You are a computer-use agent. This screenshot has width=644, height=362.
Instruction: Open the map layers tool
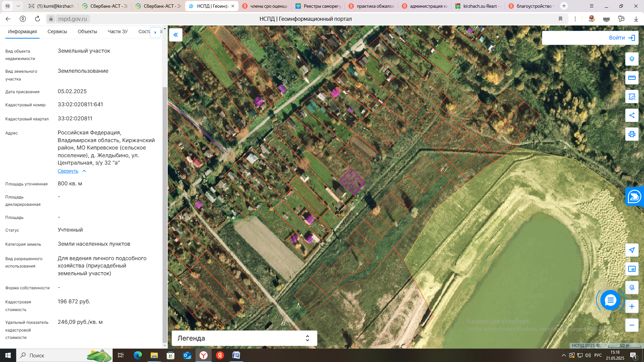point(632,59)
